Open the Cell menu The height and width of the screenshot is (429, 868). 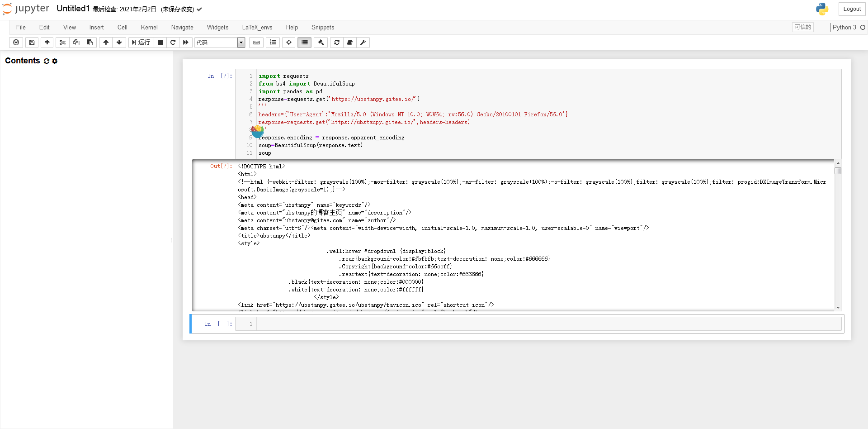(123, 28)
